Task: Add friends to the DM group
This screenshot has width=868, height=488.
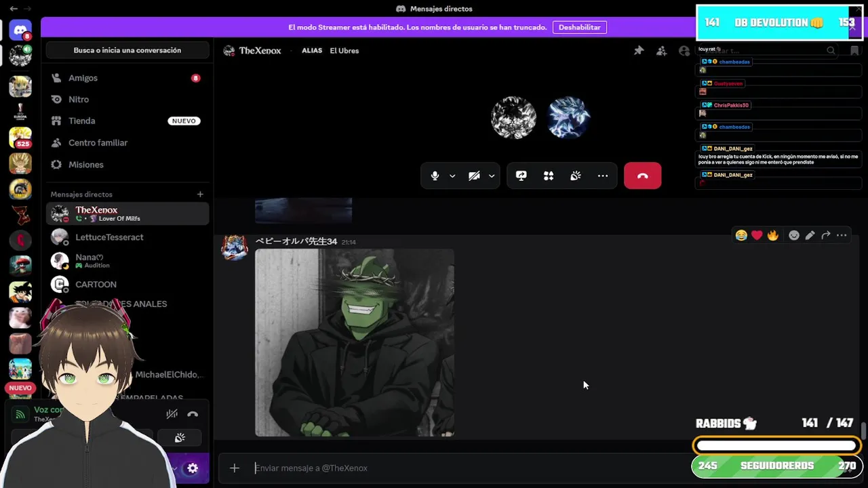Action: (x=661, y=50)
